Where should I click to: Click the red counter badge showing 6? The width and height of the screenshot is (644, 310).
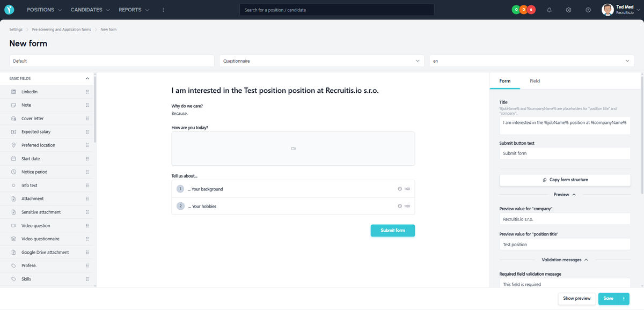click(531, 10)
